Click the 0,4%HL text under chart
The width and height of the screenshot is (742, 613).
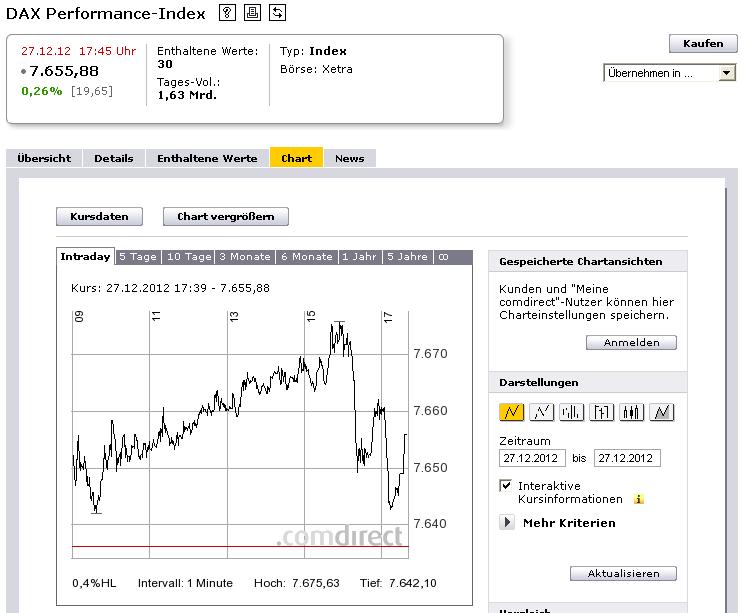94,583
